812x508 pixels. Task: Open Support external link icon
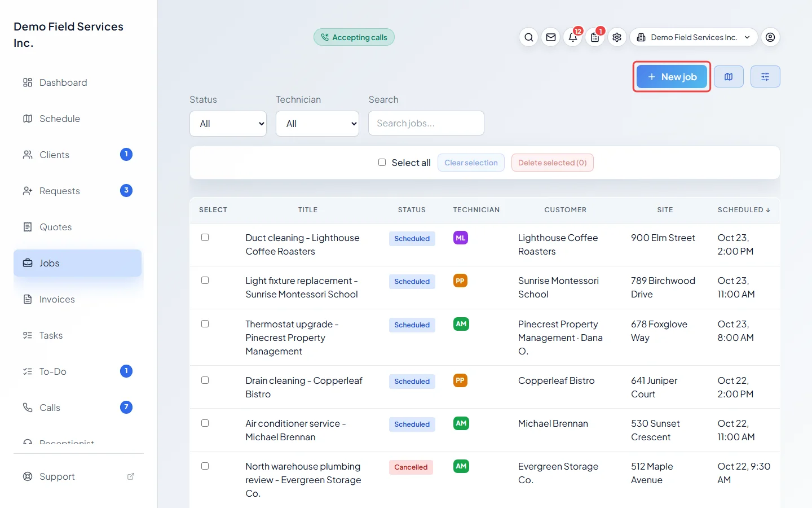[131, 476]
